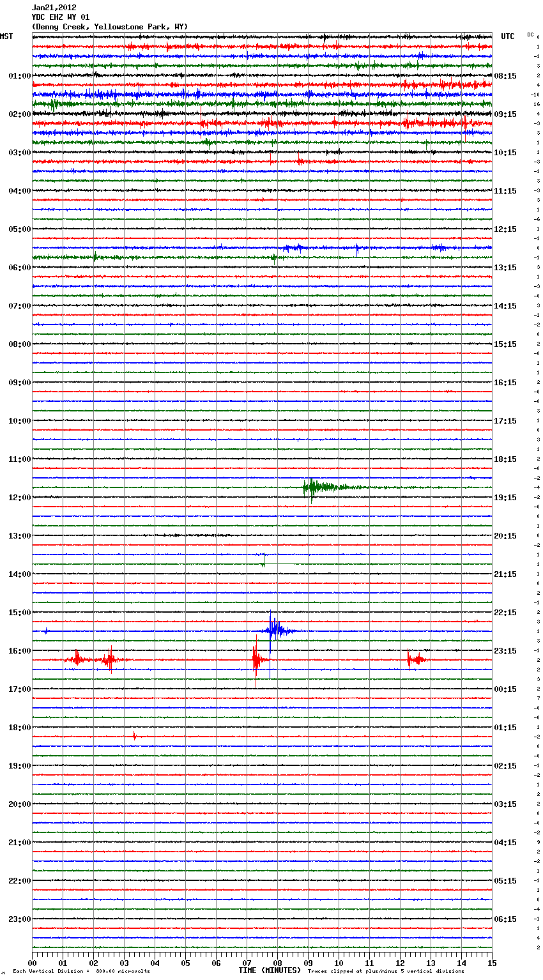Click minute 12 on the time axis
Viewport: 543px width, 980px height.
point(400,963)
